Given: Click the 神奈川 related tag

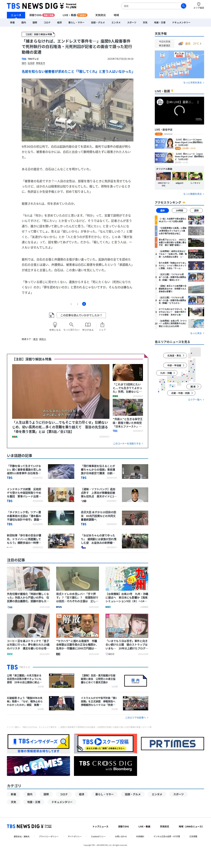Looking at the screenshot, I should 42,339.
